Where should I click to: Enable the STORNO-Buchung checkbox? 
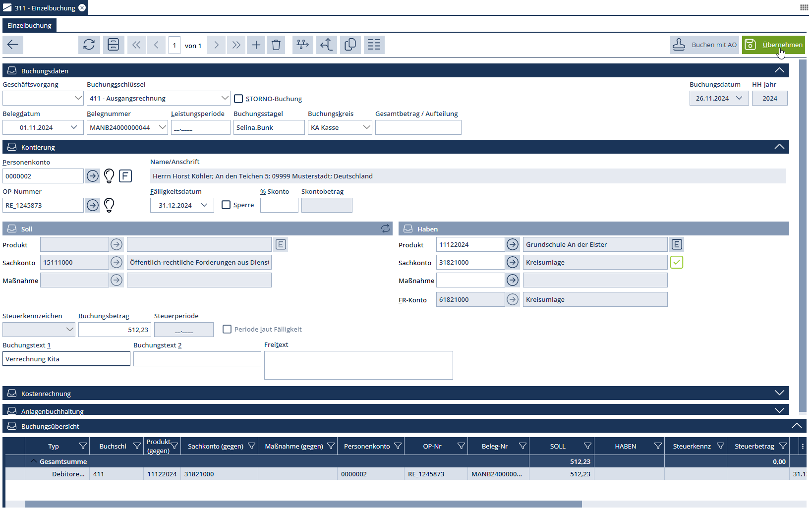pyautogui.click(x=238, y=99)
